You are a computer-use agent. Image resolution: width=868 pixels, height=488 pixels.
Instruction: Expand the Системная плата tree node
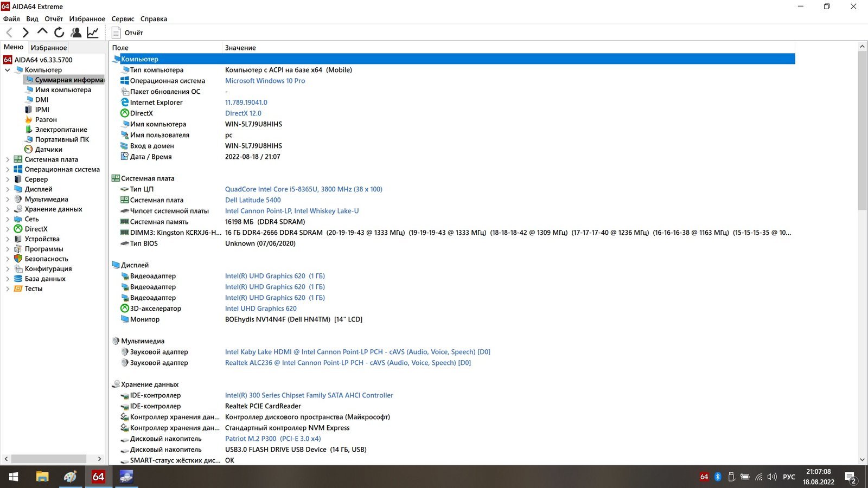pyautogui.click(x=8, y=159)
